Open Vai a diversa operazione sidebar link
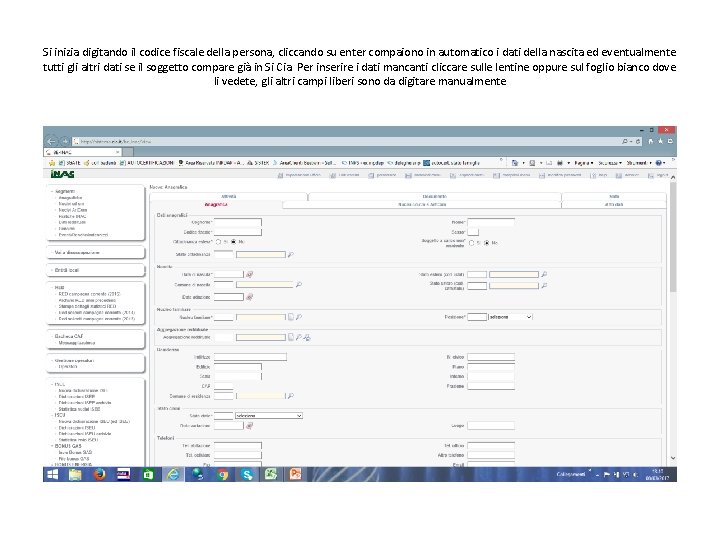Viewport: 720px width, 540px height. click(x=77, y=253)
